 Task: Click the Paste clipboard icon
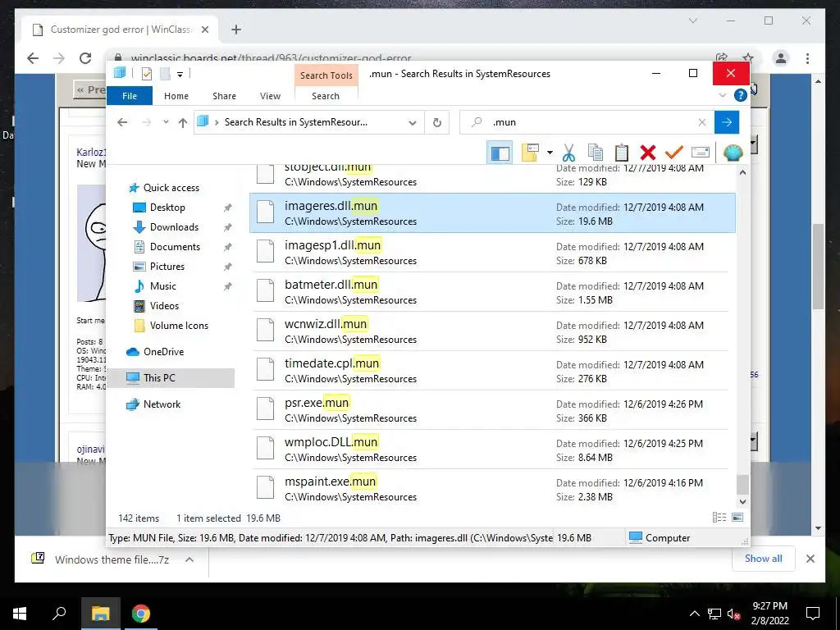622,153
